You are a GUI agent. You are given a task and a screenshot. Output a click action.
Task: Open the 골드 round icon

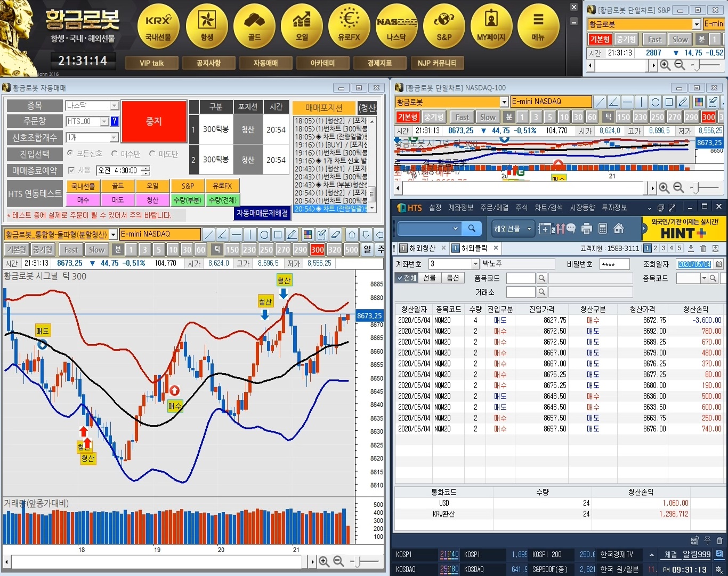(x=254, y=26)
